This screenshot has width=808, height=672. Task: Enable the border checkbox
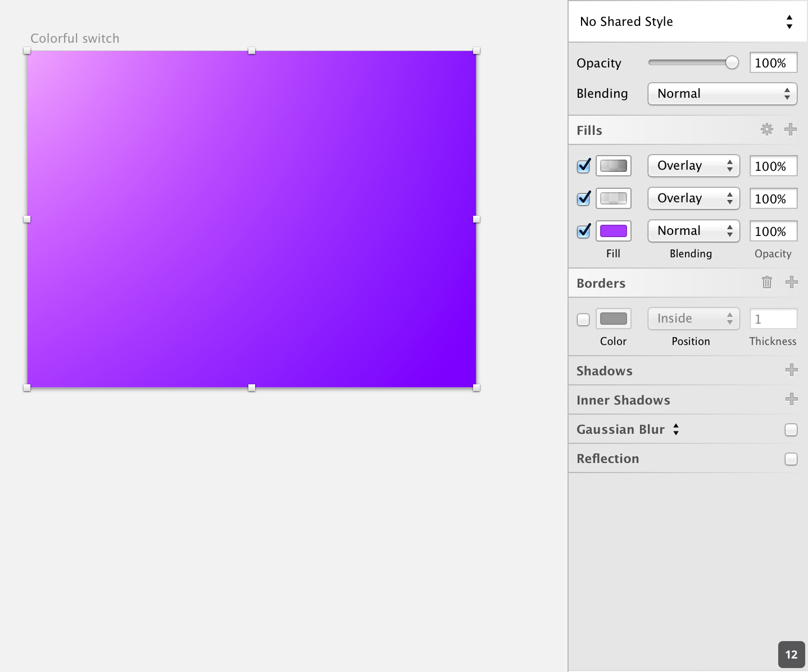[x=583, y=319]
